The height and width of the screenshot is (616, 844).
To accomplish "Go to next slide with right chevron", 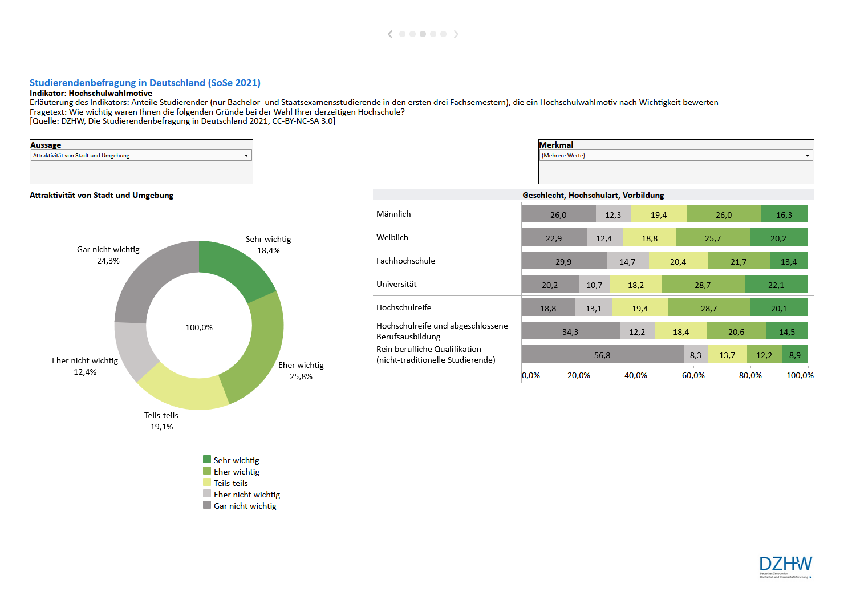I will point(456,34).
